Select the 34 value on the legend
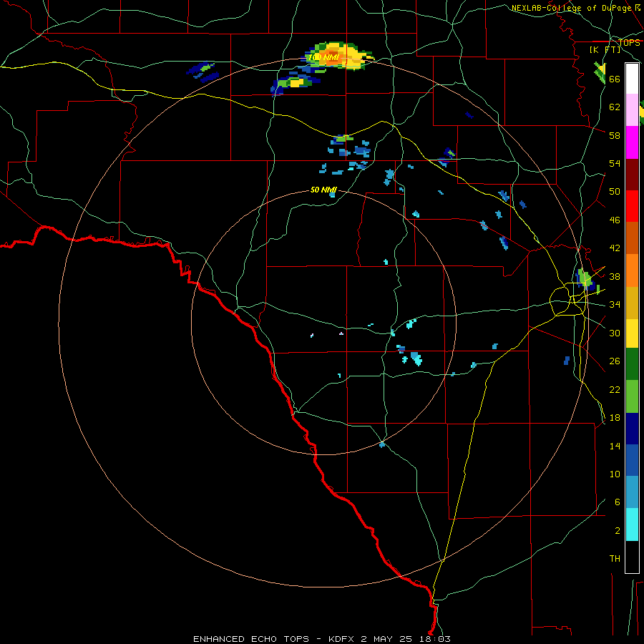 pos(615,304)
